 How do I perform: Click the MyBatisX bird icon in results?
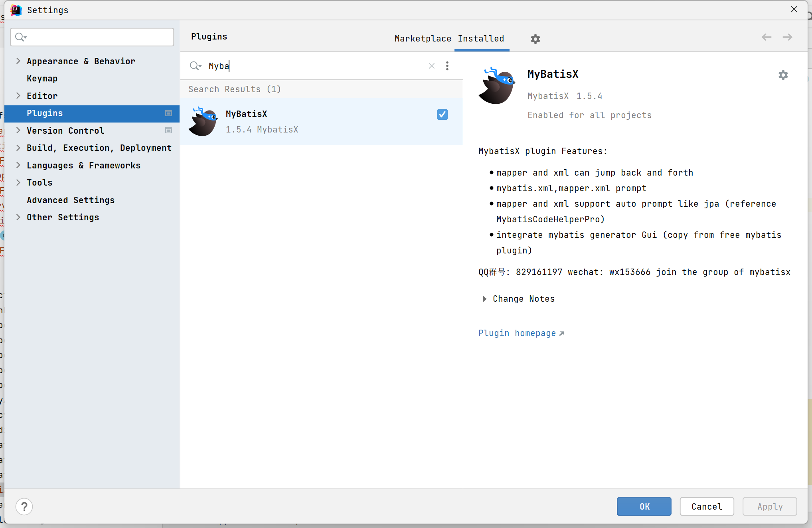pos(203,121)
